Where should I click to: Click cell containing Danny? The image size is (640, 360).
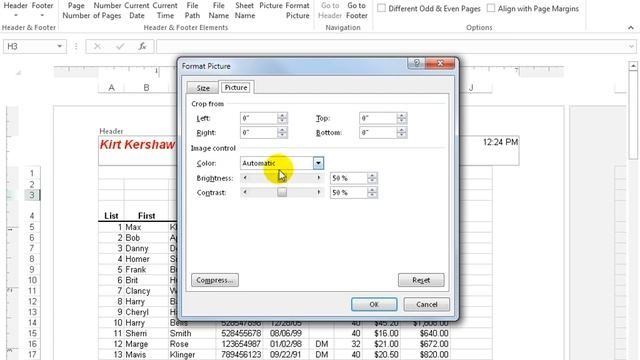click(x=146, y=248)
